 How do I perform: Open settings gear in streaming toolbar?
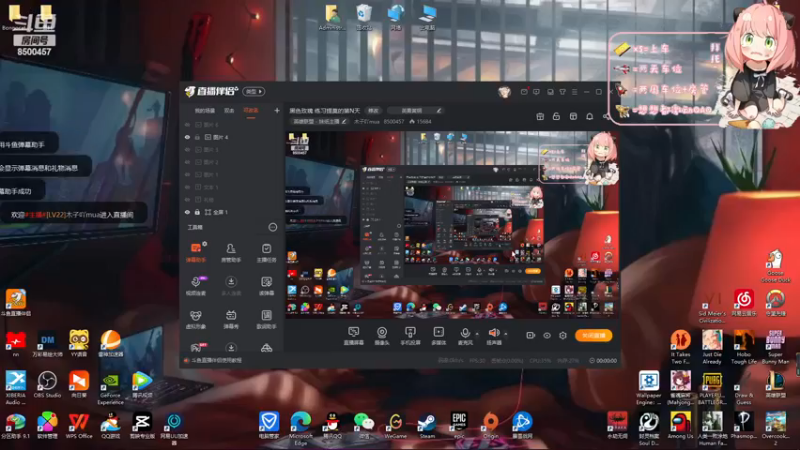click(563, 335)
